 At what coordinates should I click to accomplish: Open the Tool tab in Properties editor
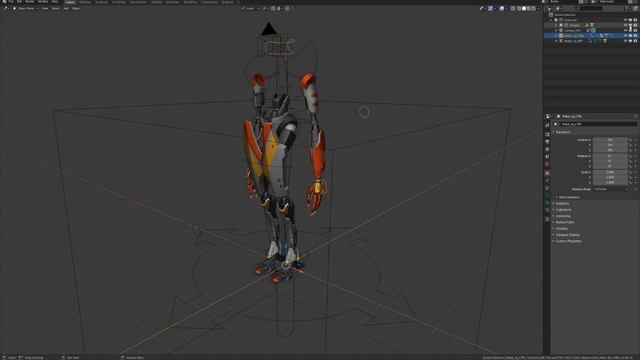click(x=547, y=125)
